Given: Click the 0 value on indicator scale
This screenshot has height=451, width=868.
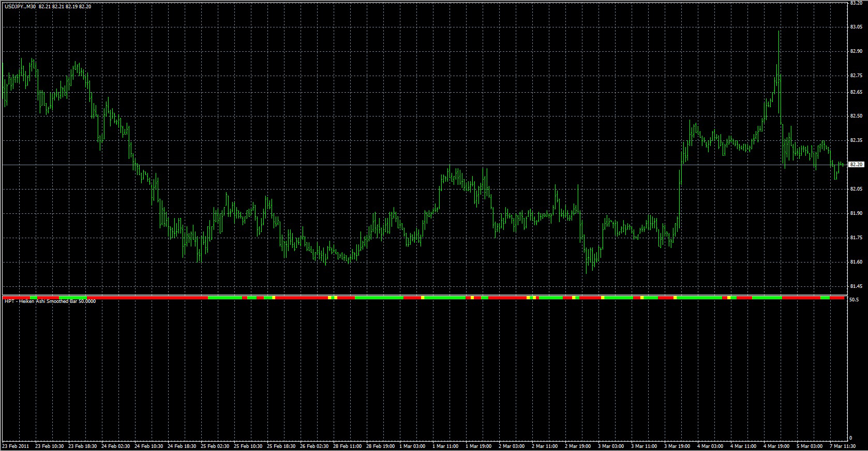Looking at the screenshot, I should coord(851,438).
